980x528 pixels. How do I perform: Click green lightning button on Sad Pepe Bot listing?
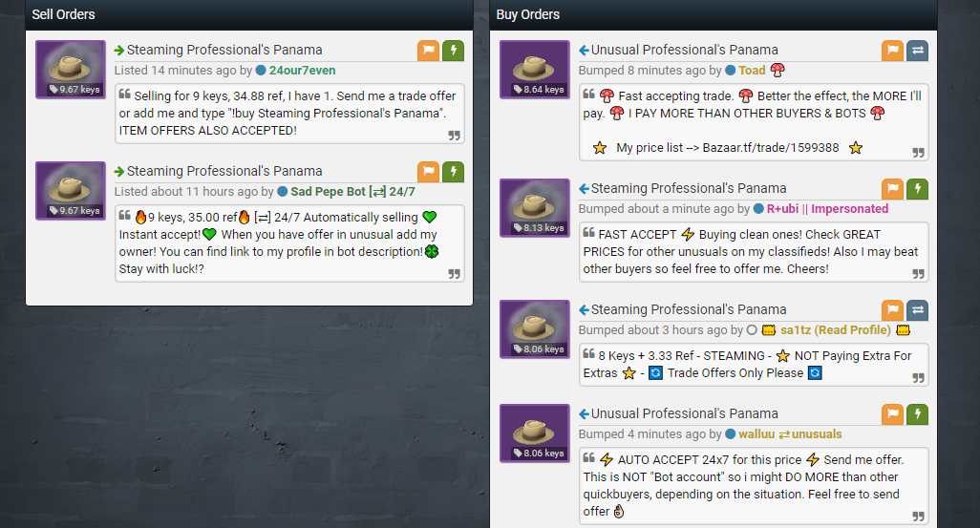click(453, 171)
